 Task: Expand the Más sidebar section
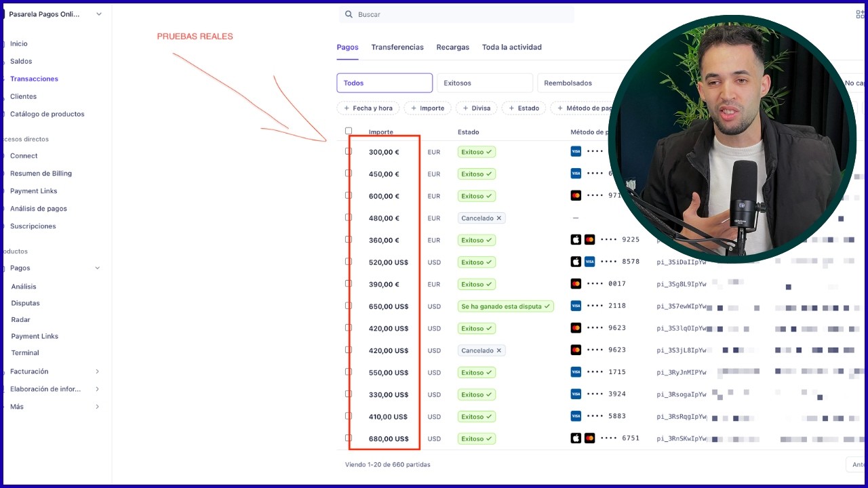(97, 407)
